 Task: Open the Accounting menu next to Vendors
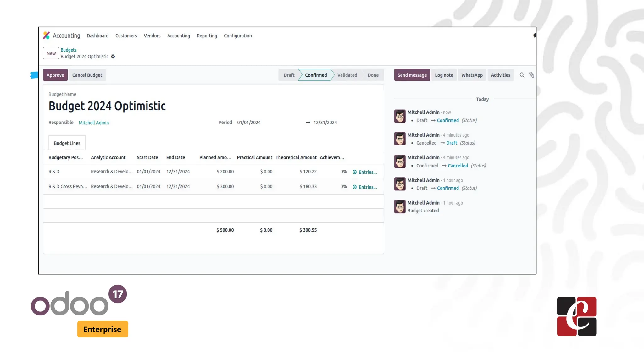(178, 36)
